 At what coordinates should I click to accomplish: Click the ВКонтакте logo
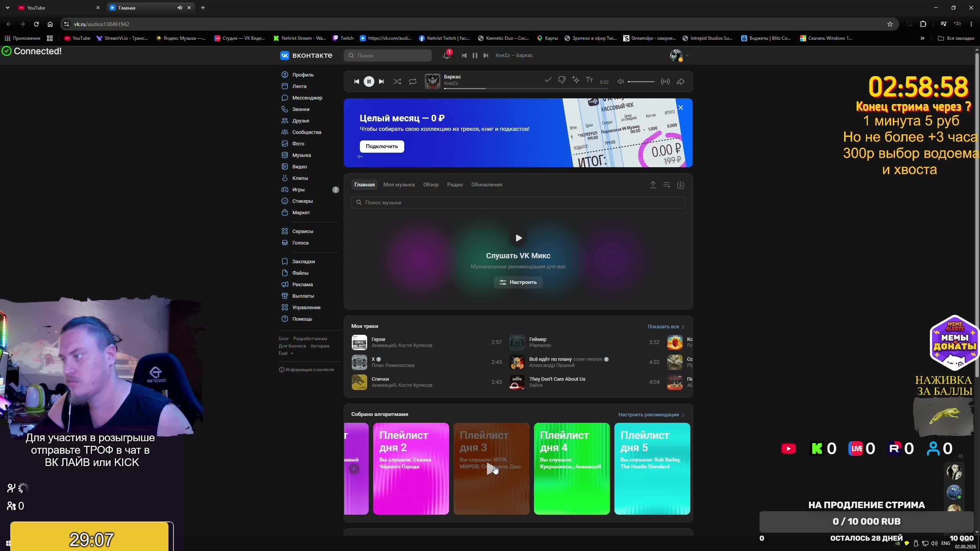[x=306, y=55]
